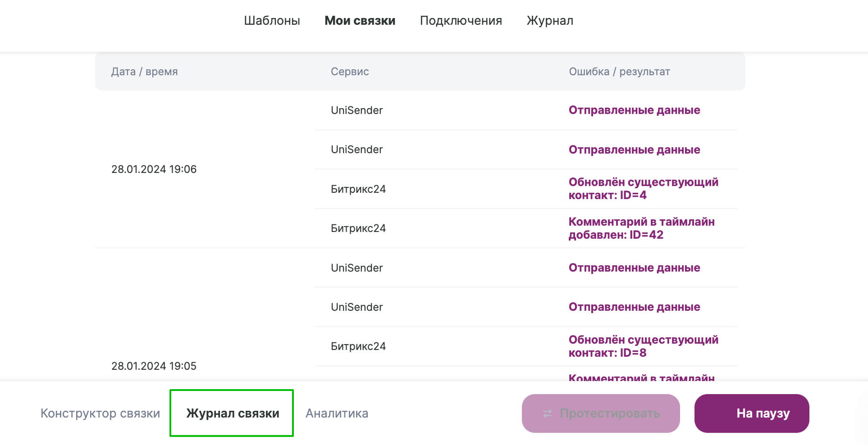
Task: Select Журнал связки bottom tab
Action: (233, 413)
